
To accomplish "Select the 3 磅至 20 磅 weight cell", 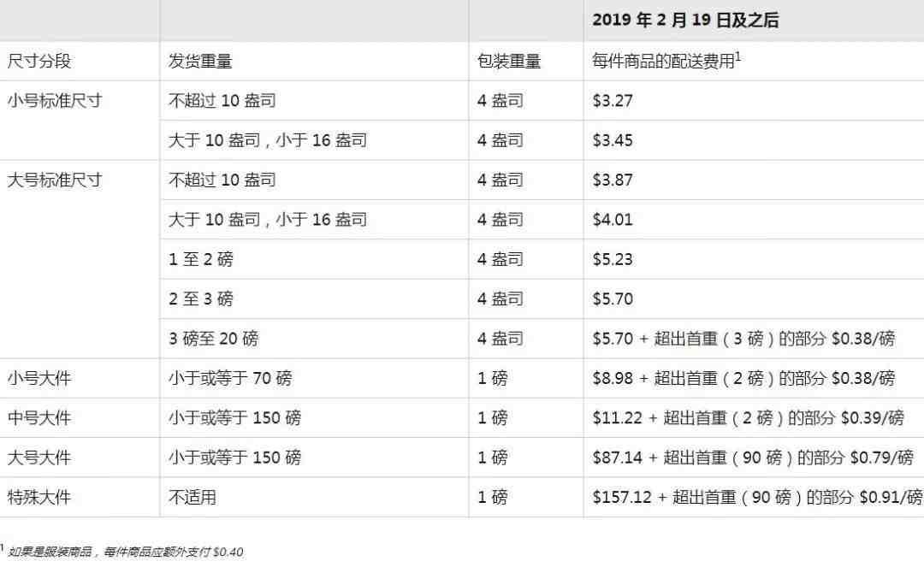I will (x=213, y=339).
